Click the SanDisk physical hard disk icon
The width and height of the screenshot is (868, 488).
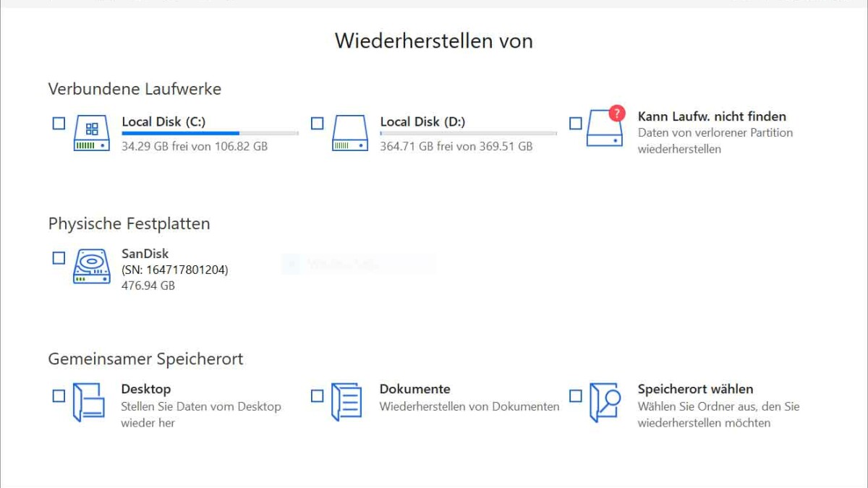click(92, 267)
